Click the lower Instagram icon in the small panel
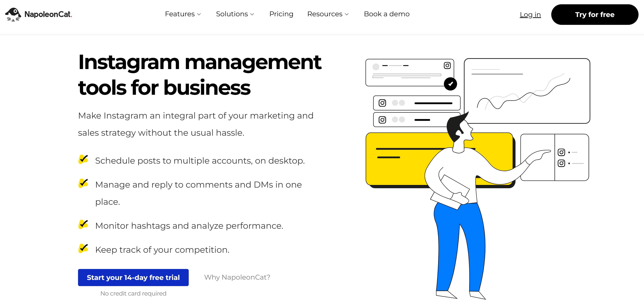The height and width of the screenshot is (307, 644). [561, 163]
